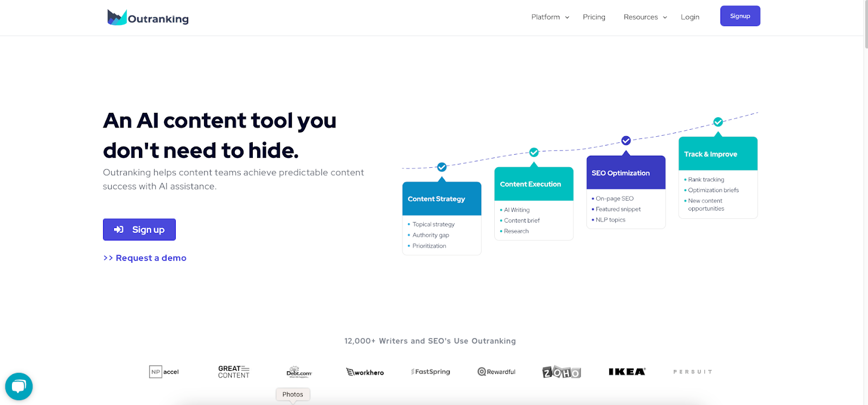868x405 pixels.
Task: Click '12,000+ Writers and SEO's Use Outranking'
Action: pyautogui.click(x=430, y=341)
